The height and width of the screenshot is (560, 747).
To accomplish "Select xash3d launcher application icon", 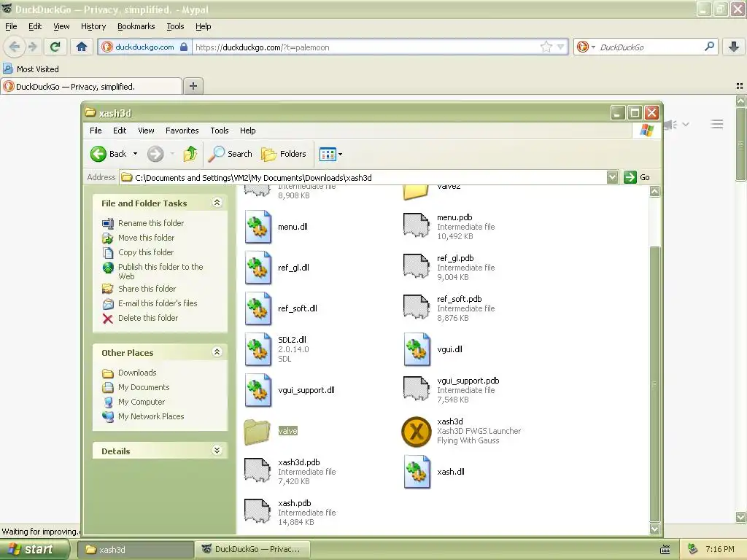I will [417, 432].
